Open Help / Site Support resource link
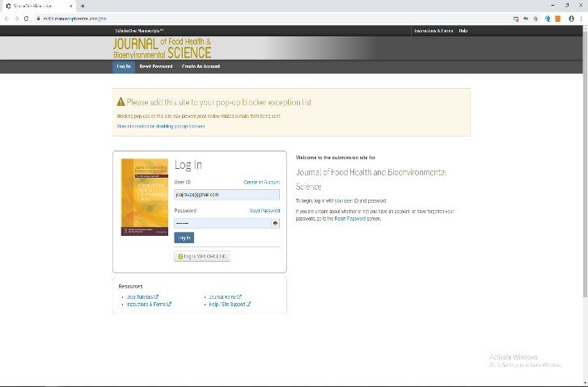Screen dimensions: 588x387 230,305
